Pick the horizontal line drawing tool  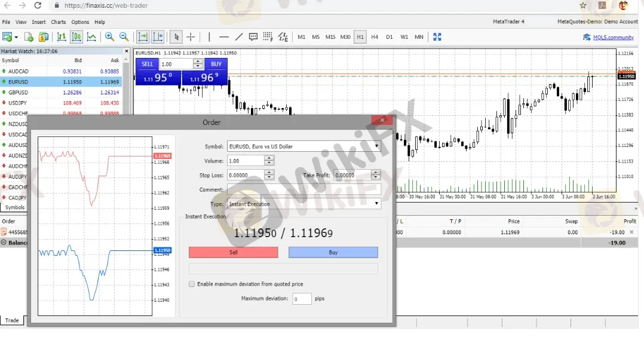pyautogui.click(x=224, y=37)
